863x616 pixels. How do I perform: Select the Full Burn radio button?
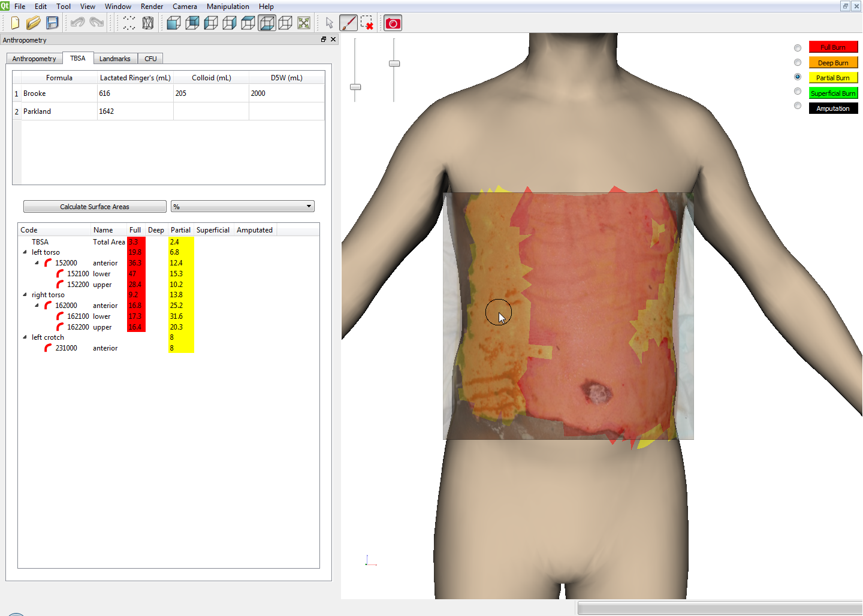(798, 47)
